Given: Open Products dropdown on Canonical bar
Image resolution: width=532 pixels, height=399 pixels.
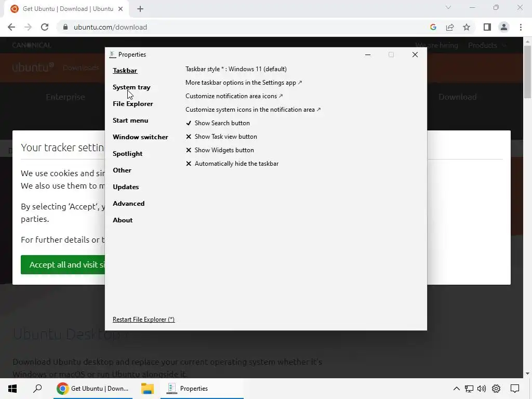Looking at the screenshot, I should click(x=487, y=45).
